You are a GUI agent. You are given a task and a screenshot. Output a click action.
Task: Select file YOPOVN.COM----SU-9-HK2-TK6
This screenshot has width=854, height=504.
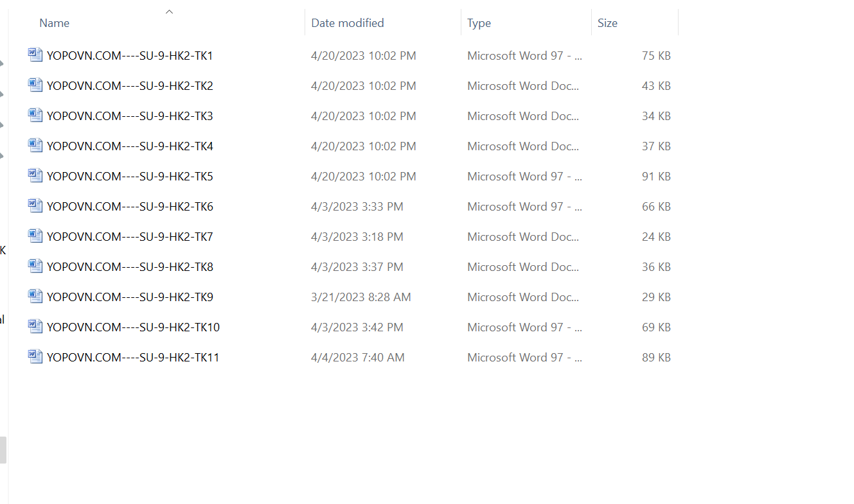(x=130, y=207)
